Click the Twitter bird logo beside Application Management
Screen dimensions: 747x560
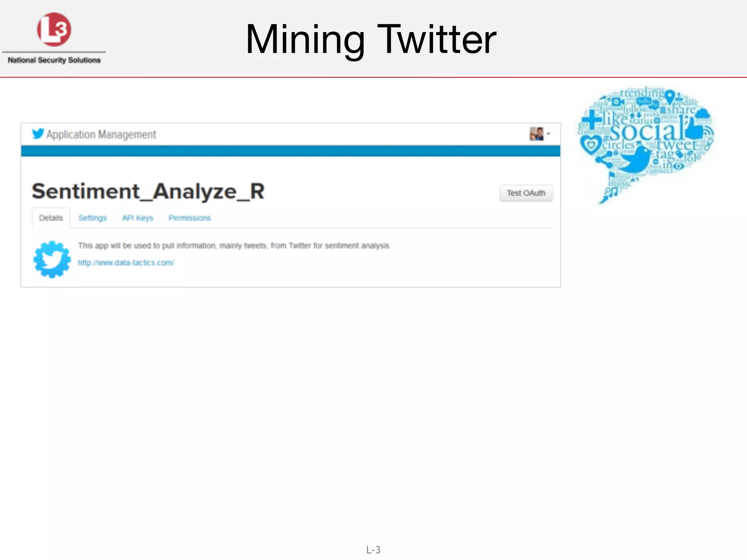[x=38, y=134]
